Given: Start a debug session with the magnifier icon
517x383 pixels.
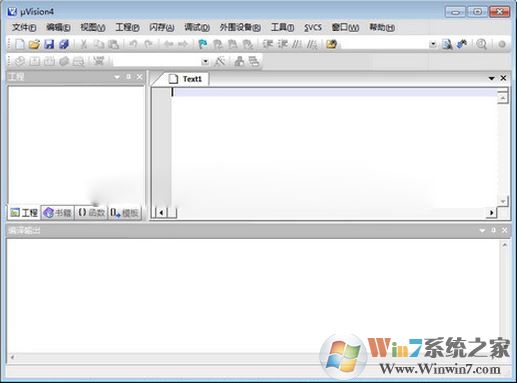Looking at the screenshot, I should click(482, 44).
